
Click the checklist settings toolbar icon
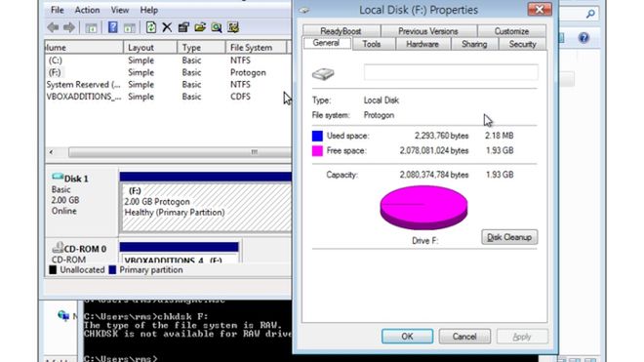click(x=233, y=27)
